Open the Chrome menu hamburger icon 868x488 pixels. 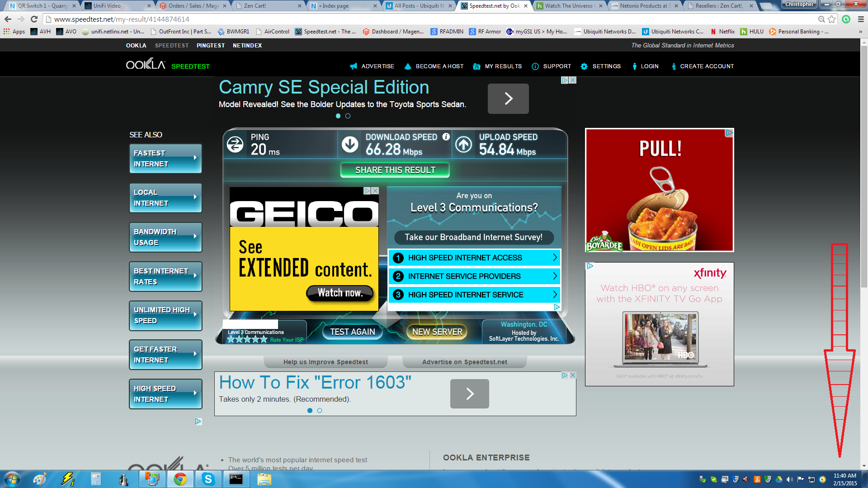[x=861, y=19]
